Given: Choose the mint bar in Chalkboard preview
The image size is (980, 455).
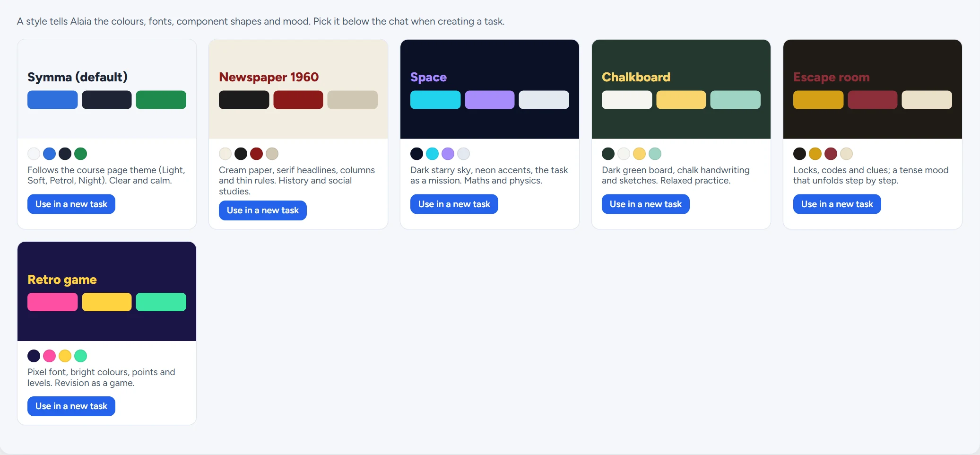Looking at the screenshot, I should coord(736,100).
